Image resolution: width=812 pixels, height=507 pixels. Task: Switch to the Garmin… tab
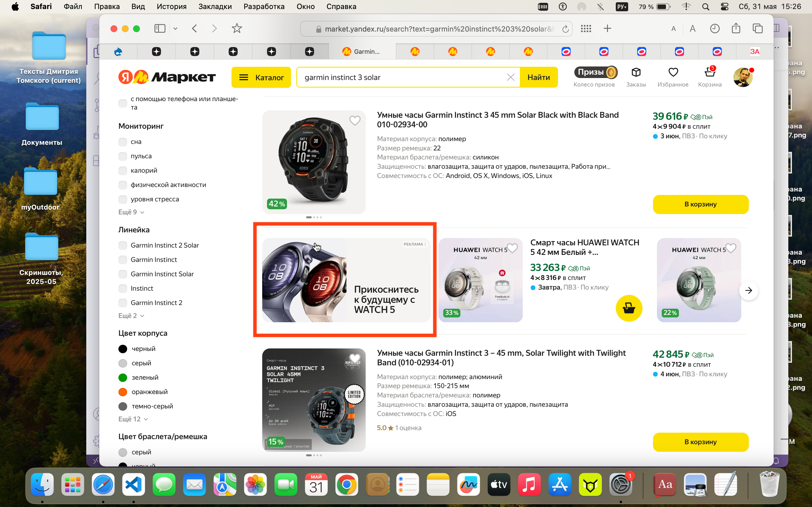[x=362, y=52]
